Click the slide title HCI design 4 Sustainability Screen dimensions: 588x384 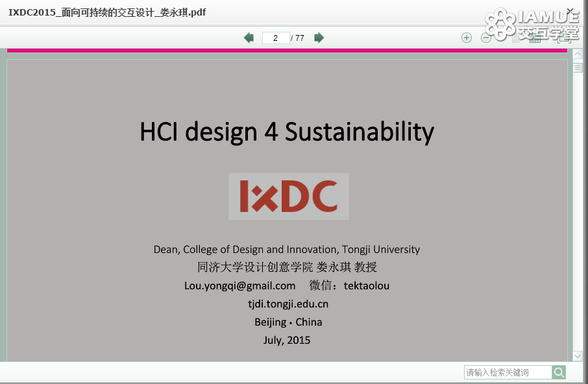287,132
